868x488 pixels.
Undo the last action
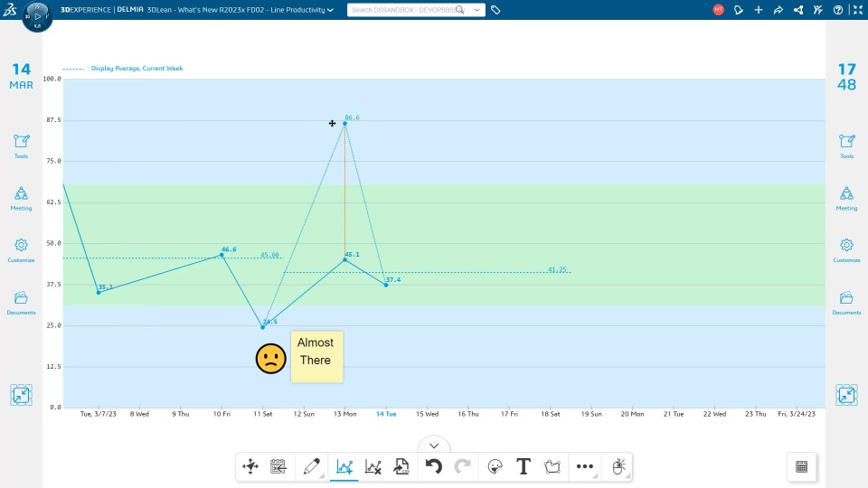(433, 466)
